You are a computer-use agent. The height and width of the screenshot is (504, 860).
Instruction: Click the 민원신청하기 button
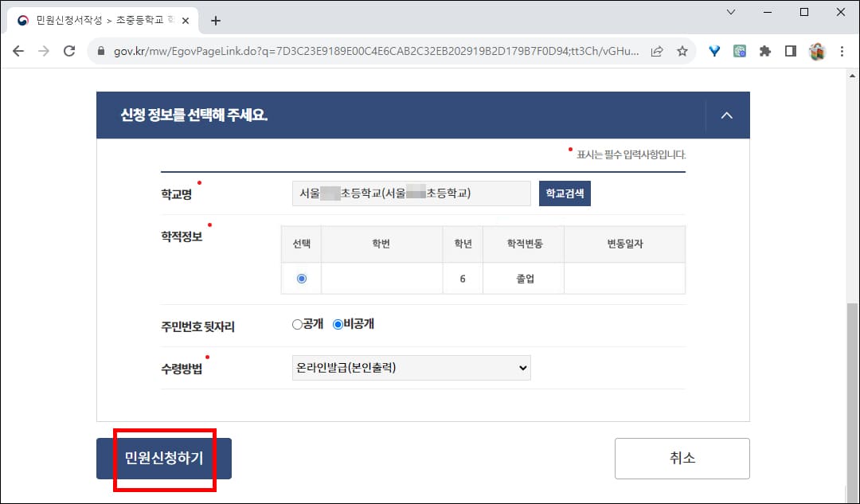click(163, 458)
